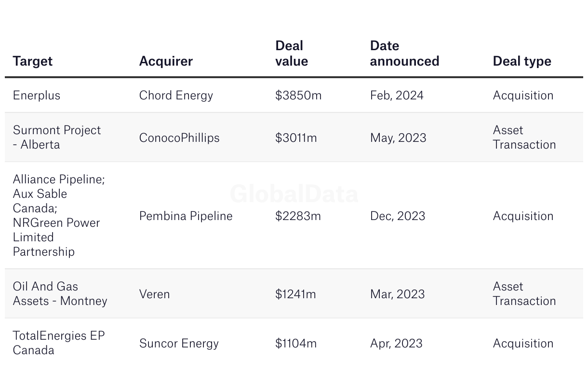The height and width of the screenshot is (387, 588).
Task: Open the ConocoPhillips acquirer entry
Action: [179, 138]
